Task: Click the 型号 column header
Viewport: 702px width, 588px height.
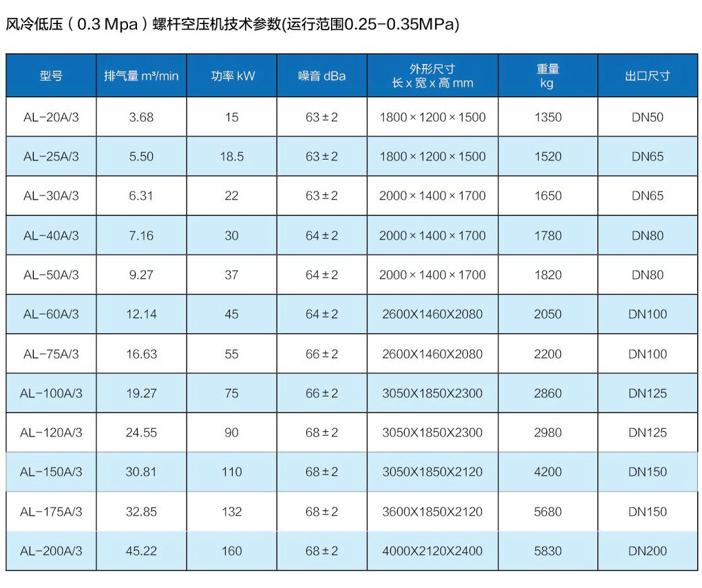Action: (x=51, y=76)
